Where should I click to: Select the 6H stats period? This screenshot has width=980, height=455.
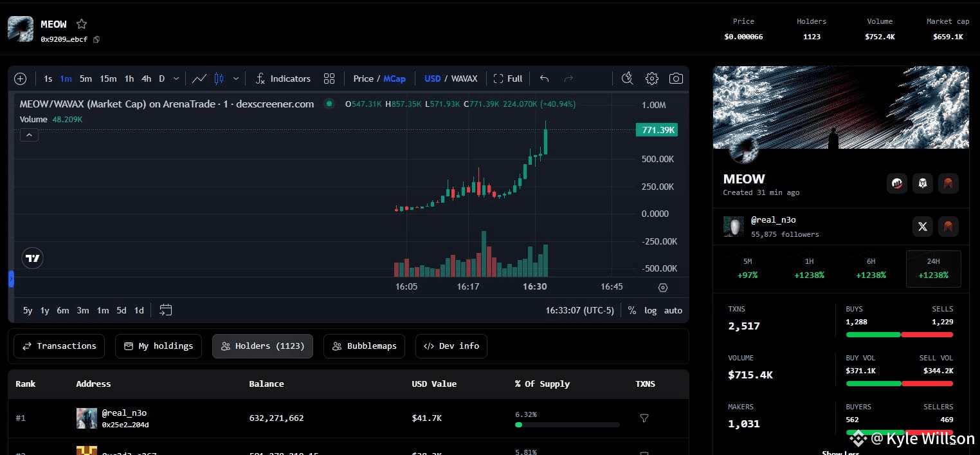(871, 268)
